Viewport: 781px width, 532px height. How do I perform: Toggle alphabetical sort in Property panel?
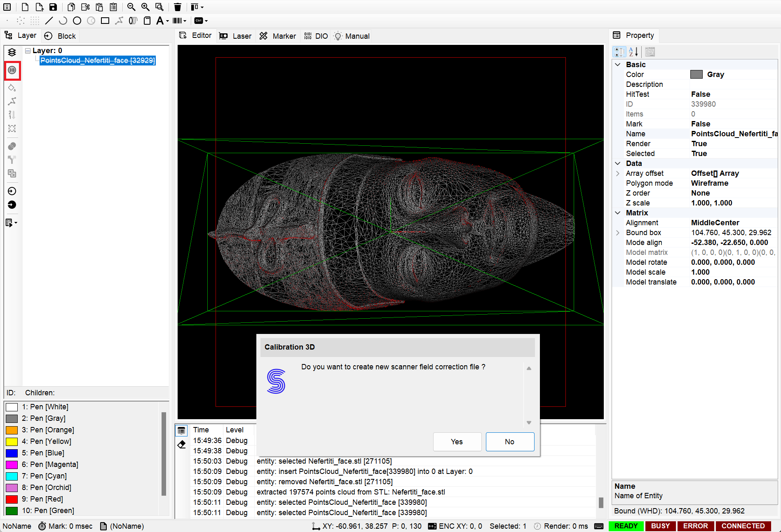pyautogui.click(x=633, y=51)
